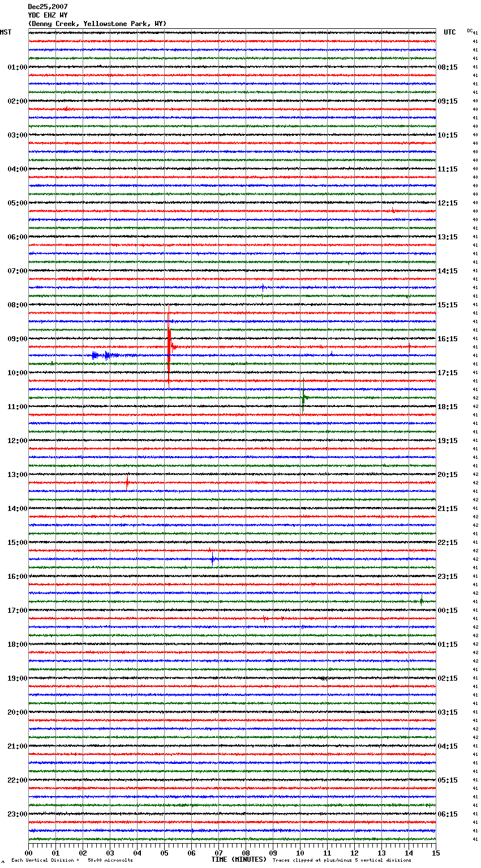481x868 pixels.
Task: Click the 03:00 MST time label
Action: coord(17,135)
